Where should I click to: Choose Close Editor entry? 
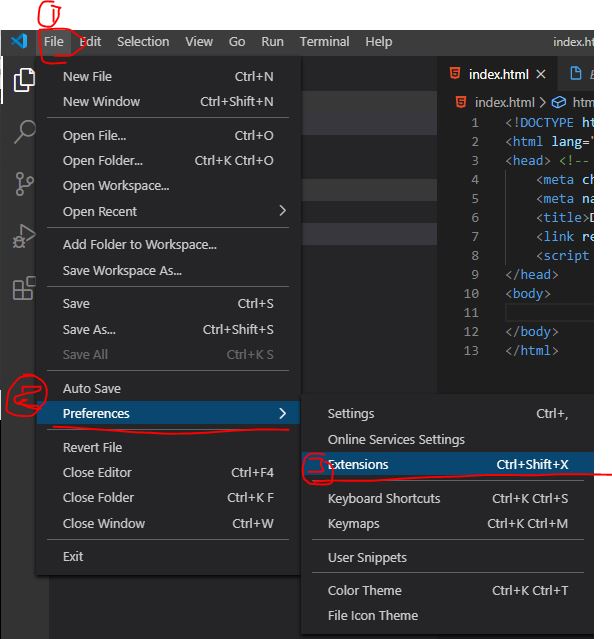[x=168, y=473]
